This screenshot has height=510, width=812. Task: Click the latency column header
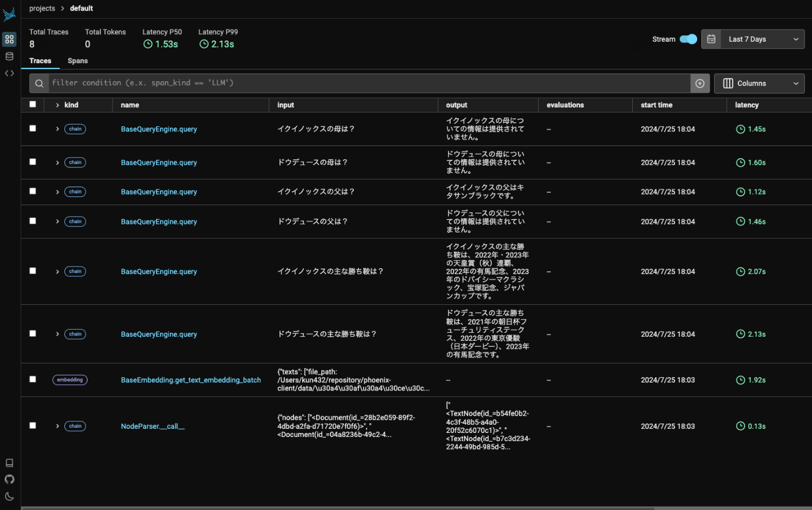[746, 105]
